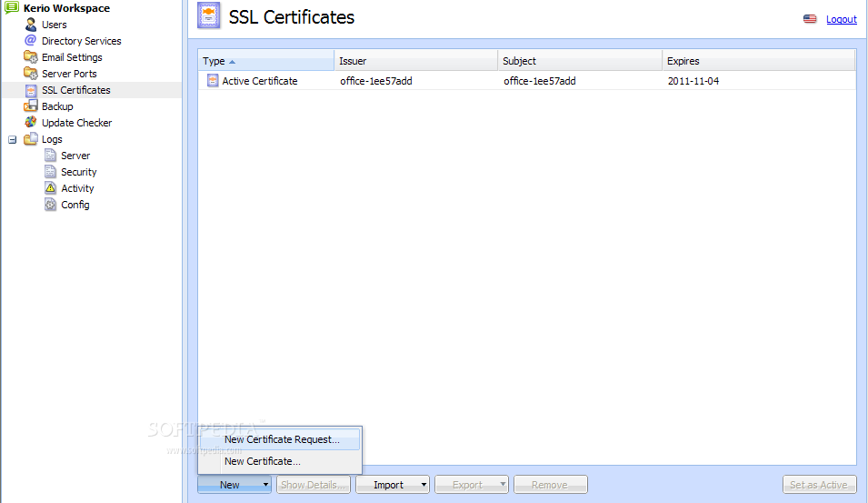Screen dimensions: 868x503
Task: Open Directory Services in the sidebar
Action: (82, 41)
